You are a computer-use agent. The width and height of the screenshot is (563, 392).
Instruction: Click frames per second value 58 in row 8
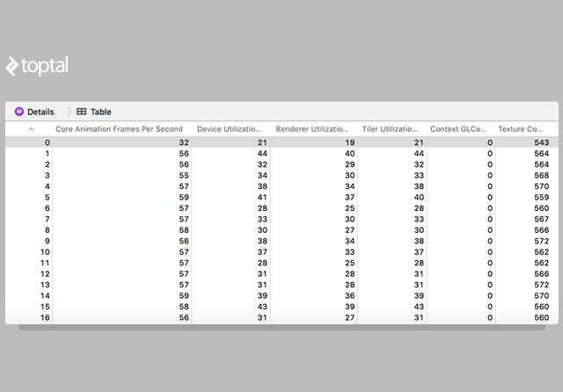pos(184,230)
